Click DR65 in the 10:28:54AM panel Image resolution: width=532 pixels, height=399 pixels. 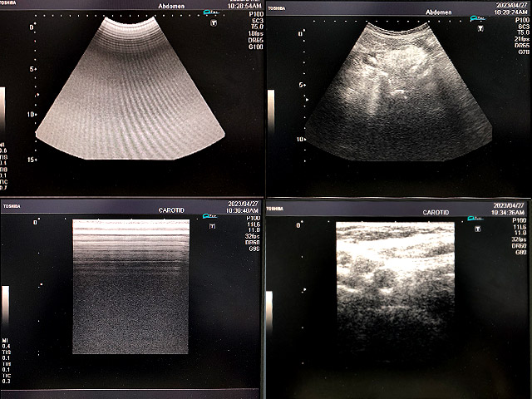tap(255, 41)
